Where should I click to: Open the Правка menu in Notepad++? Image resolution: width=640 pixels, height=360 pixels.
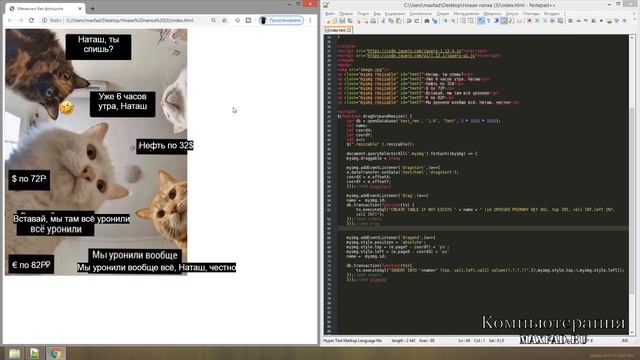click(346, 13)
